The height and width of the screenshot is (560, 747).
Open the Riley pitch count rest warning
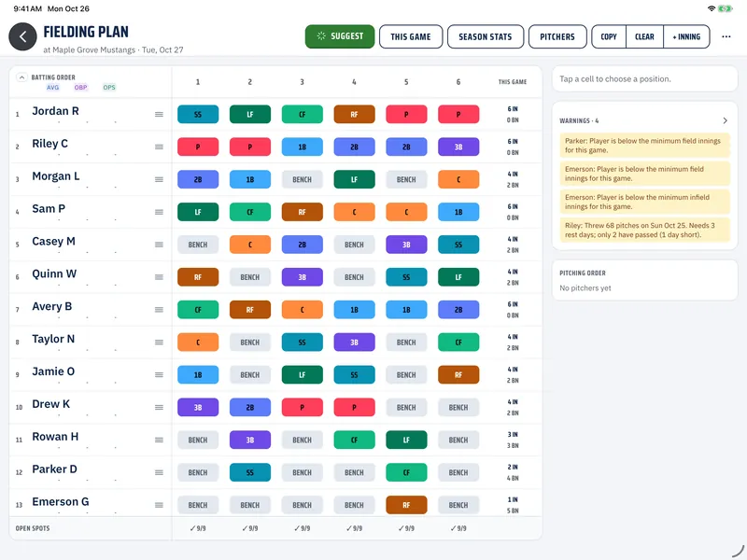click(644, 230)
